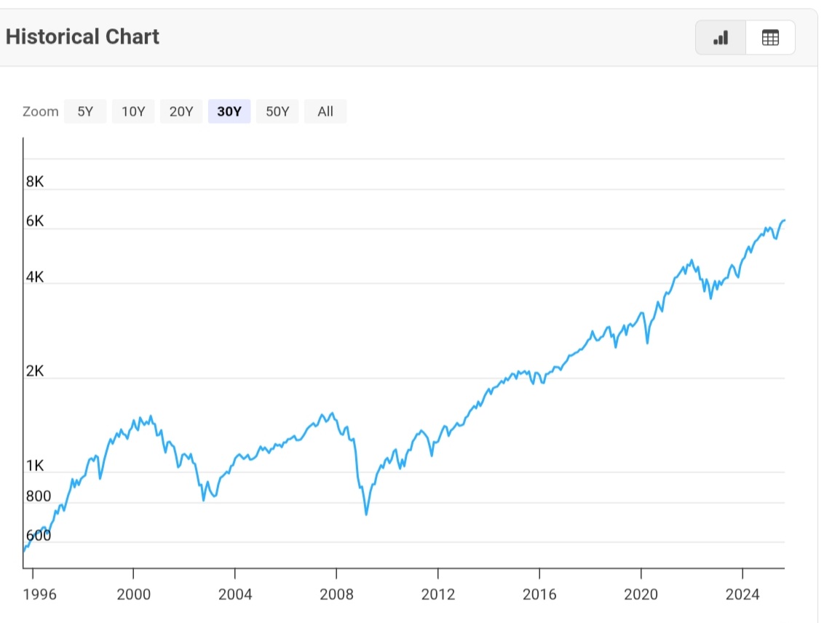Click the 2016 x-axis year label
Screen dimensions: 840x623
pyautogui.click(x=539, y=595)
